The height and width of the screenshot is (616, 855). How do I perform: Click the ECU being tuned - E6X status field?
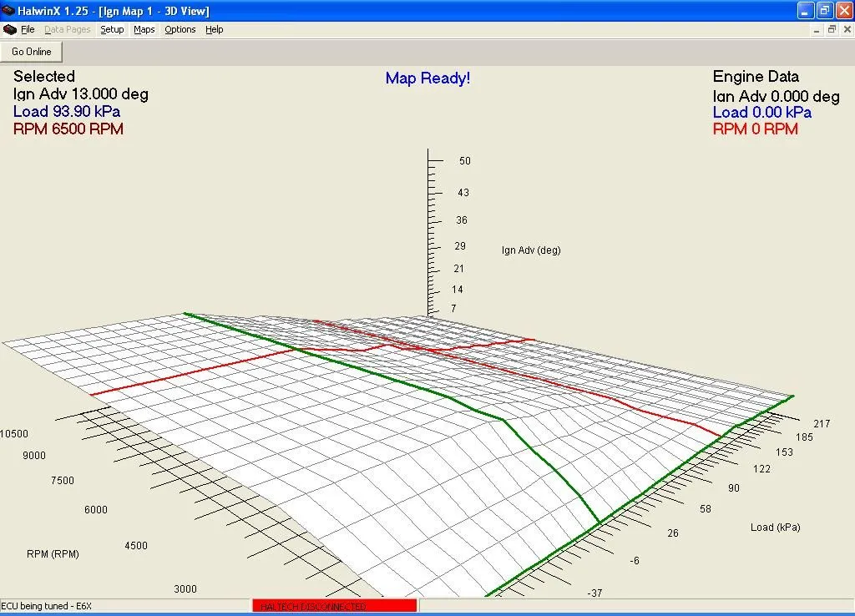tap(50, 605)
